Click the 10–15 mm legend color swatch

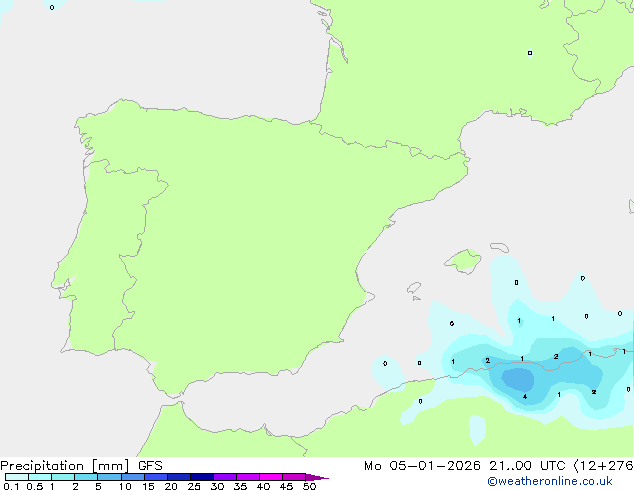tap(132, 477)
